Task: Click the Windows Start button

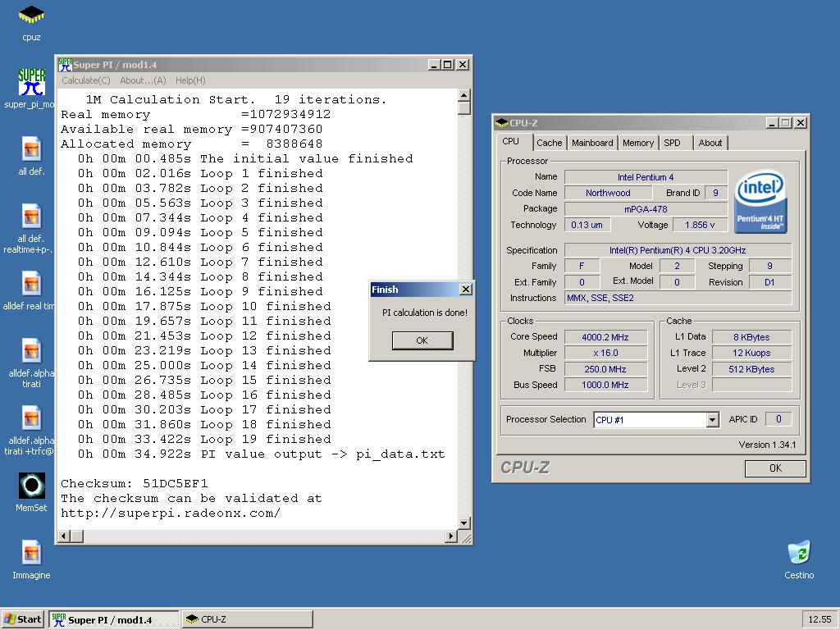Action: (22, 619)
